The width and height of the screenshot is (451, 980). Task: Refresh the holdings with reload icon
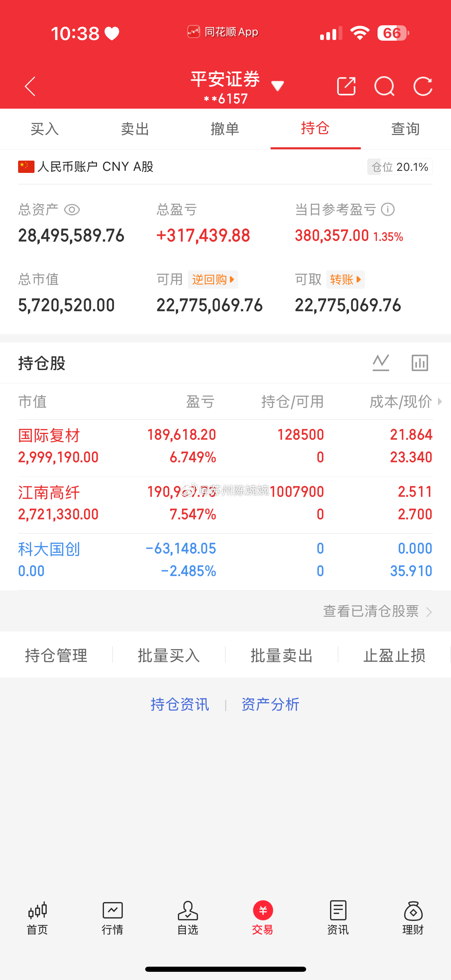tap(423, 86)
